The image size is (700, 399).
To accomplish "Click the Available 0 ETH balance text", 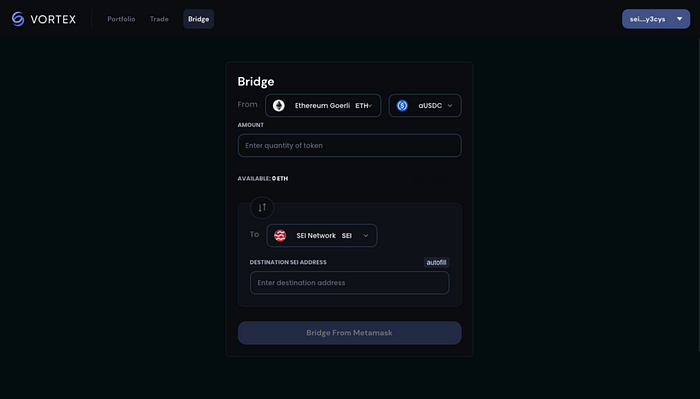I will (263, 179).
